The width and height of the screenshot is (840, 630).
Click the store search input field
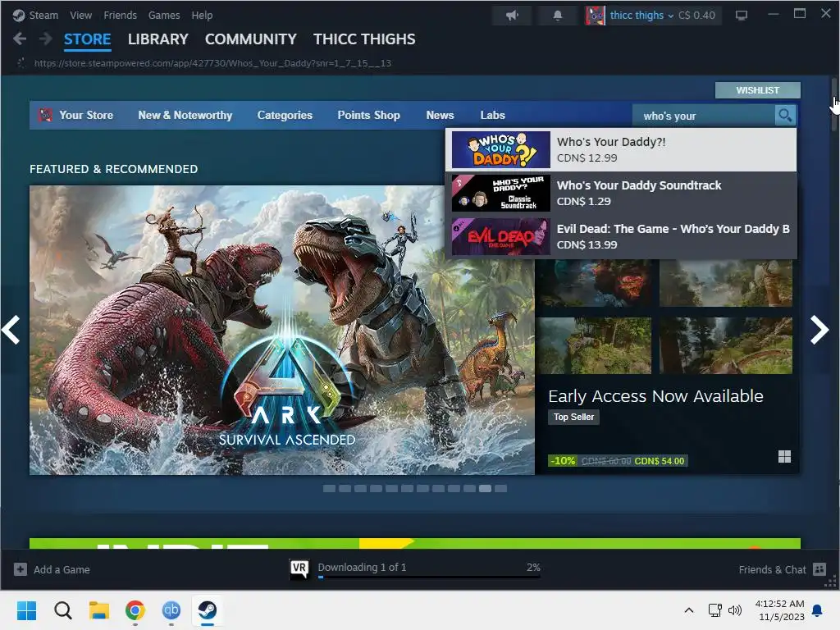click(x=703, y=116)
